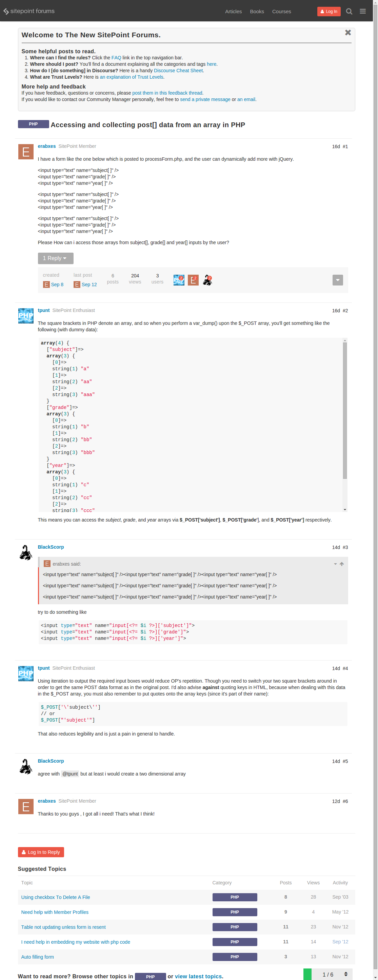Collapse the erabxes quote with chevron
Viewport: 378px width, 980px height.
click(x=335, y=564)
